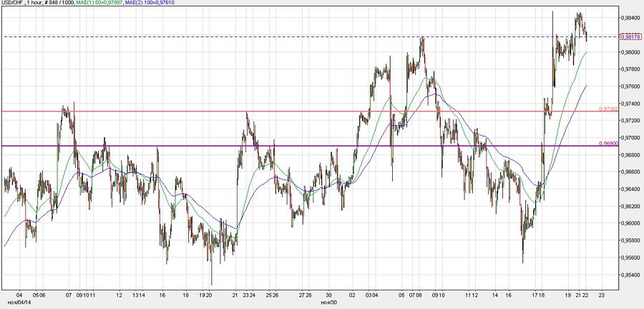Click date tick 25 26 on time axis

[273, 295]
